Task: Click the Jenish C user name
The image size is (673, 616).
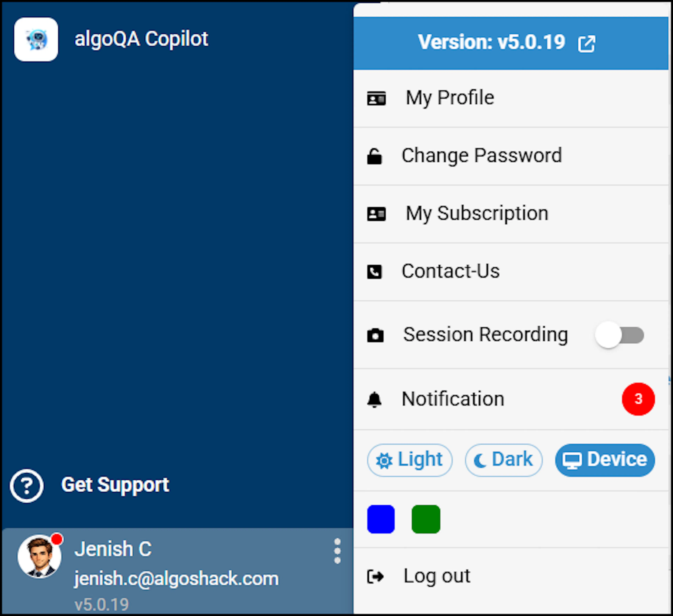Action: [113, 549]
